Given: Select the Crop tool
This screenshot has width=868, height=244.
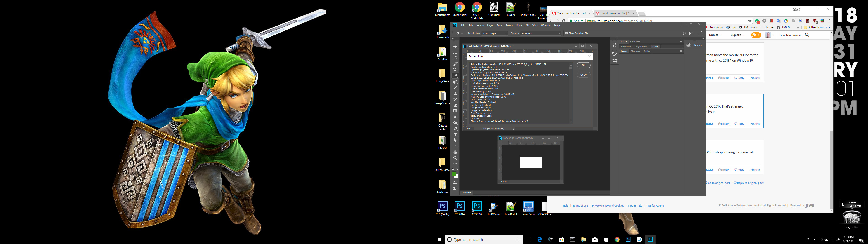Looking at the screenshot, I should pyautogui.click(x=455, y=70).
